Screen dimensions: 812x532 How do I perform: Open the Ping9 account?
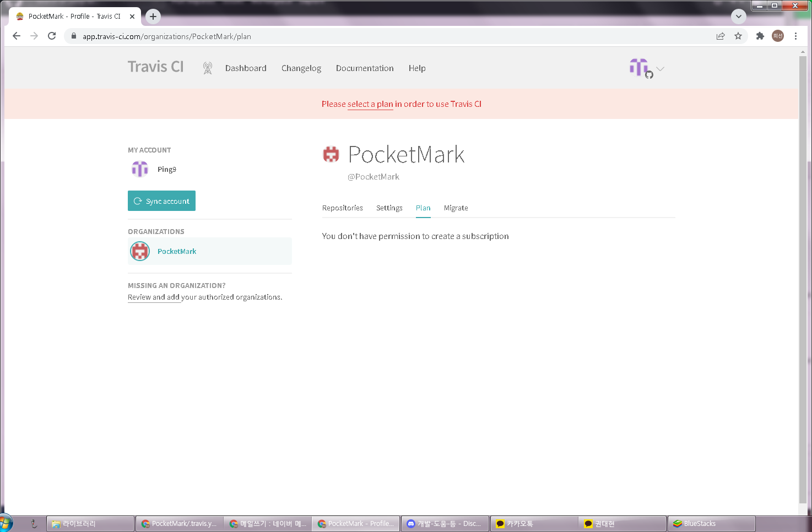click(x=167, y=169)
